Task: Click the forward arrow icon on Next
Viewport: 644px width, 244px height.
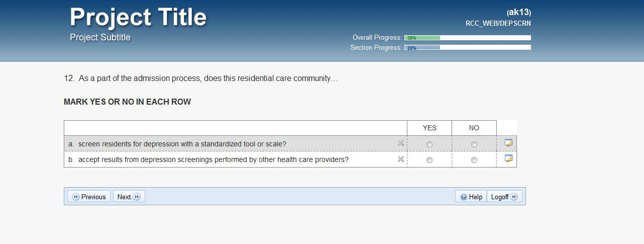Action: (x=137, y=197)
